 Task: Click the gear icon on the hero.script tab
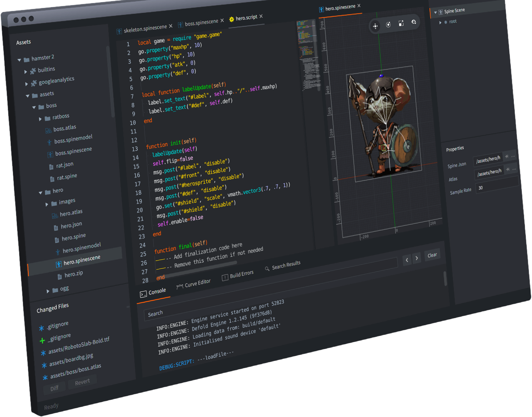click(x=231, y=19)
